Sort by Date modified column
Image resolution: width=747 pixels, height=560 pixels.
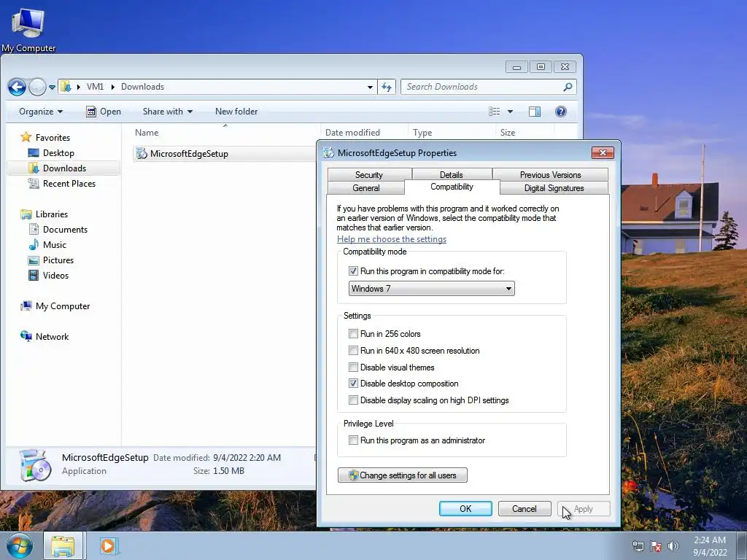pyautogui.click(x=364, y=133)
